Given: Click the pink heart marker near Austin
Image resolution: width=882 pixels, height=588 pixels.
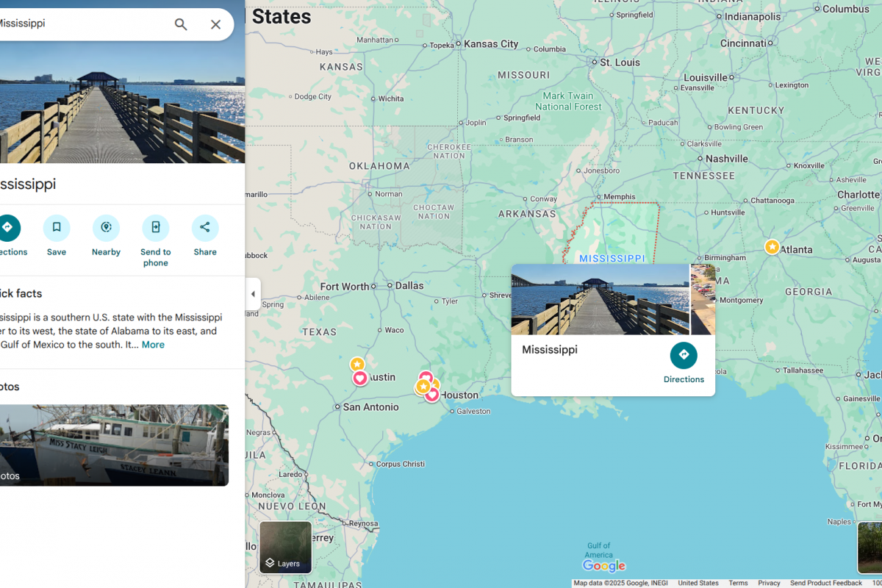Looking at the screenshot, I should 359,379.
